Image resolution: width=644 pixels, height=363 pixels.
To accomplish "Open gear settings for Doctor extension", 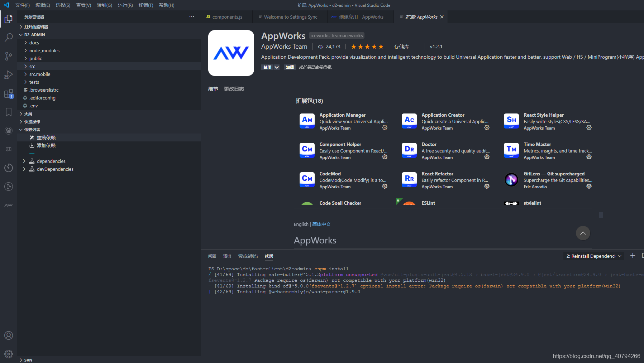I will (487, 157).
